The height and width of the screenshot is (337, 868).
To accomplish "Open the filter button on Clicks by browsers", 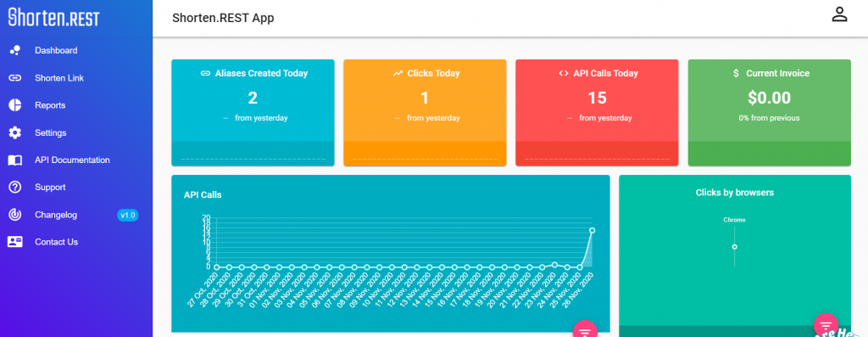I will 826,325.
